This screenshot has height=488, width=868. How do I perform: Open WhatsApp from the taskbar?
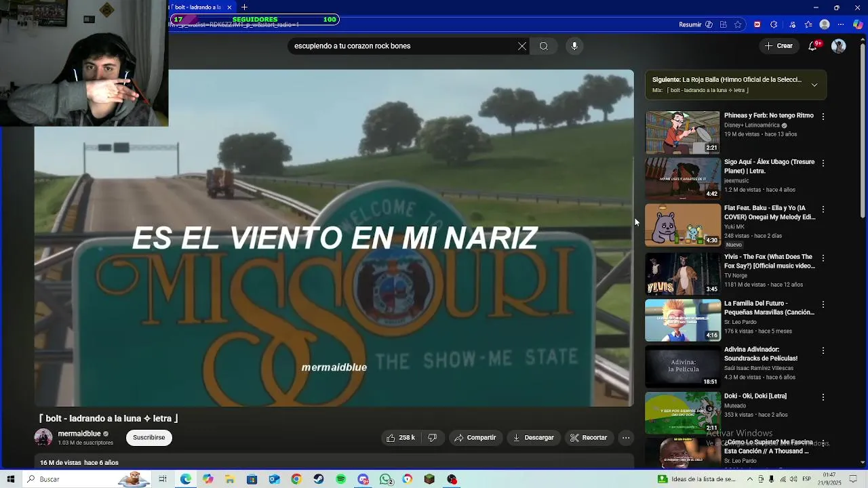[385, 479]
